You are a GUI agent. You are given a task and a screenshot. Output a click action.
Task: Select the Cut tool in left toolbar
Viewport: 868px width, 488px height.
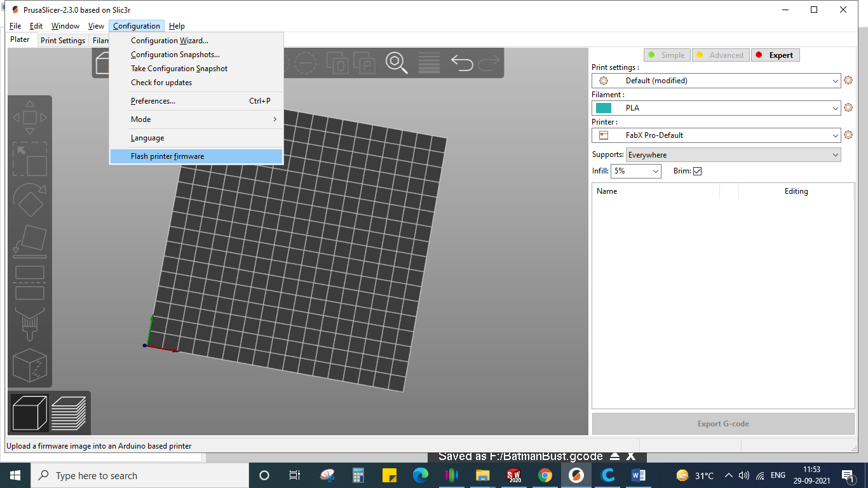point(30,283)
